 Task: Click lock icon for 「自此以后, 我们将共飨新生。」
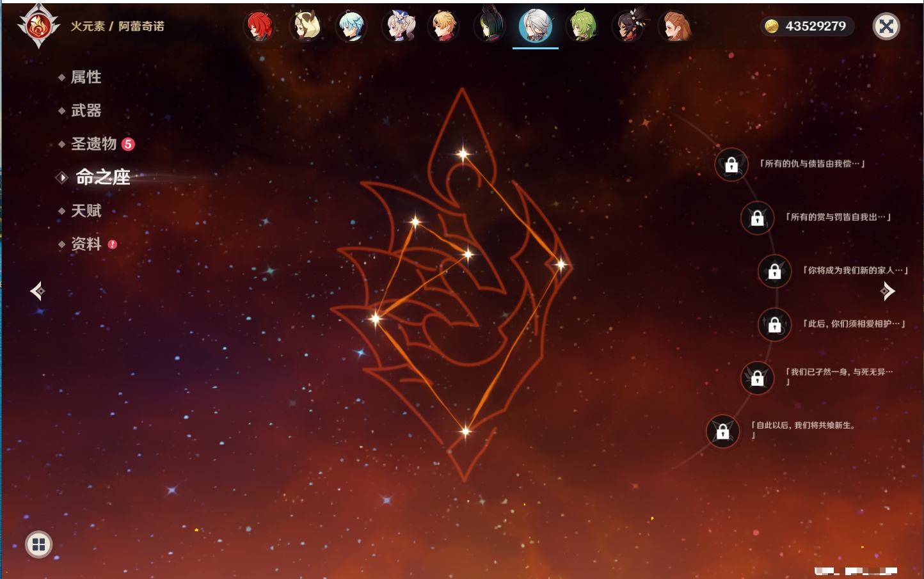pyautogui.click(x=722, y=432)
